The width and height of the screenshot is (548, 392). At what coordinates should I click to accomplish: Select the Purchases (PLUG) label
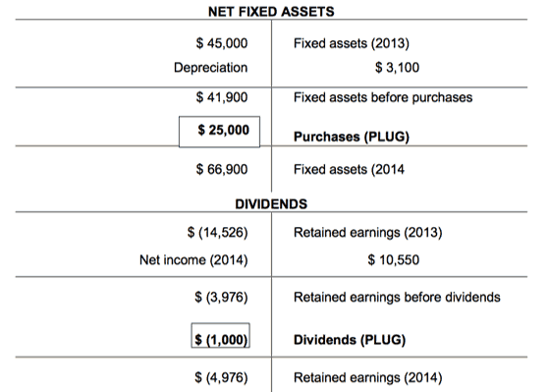coord(352,137)
